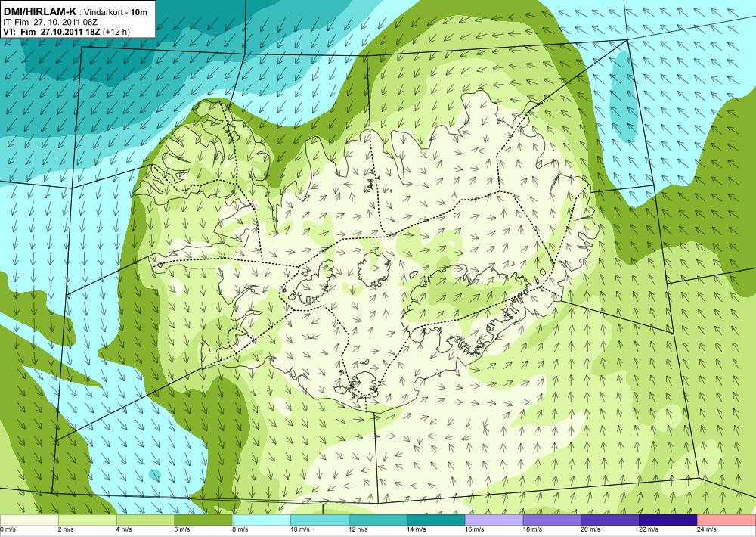Pick the violet 20–22 m/s legend swatch

point(610,520)
